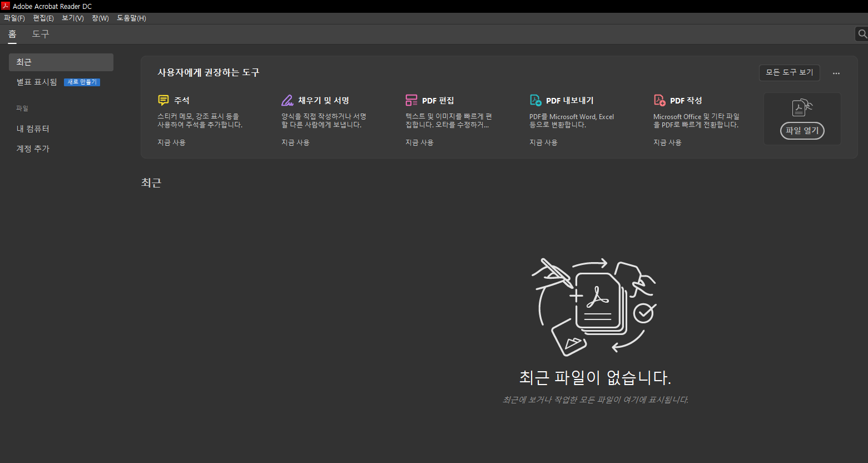Click the PDF 내보내기 title text
868x463 pixels.
[570, 101]
